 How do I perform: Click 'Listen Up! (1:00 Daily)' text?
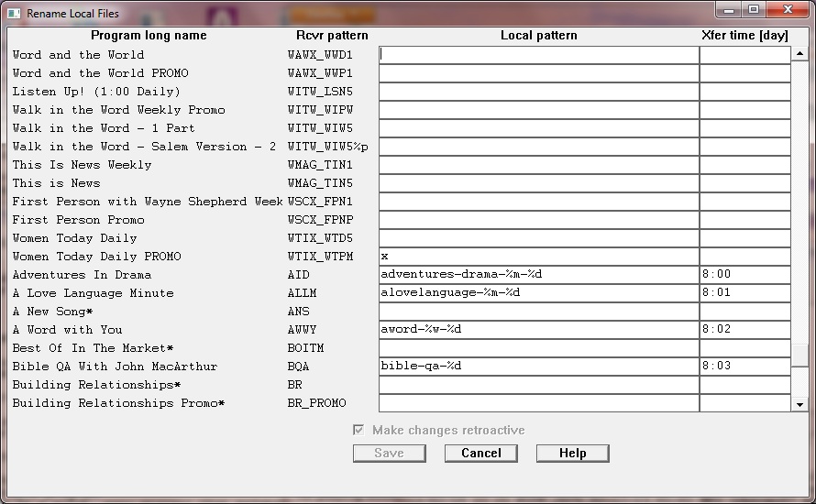click(96, 92)
